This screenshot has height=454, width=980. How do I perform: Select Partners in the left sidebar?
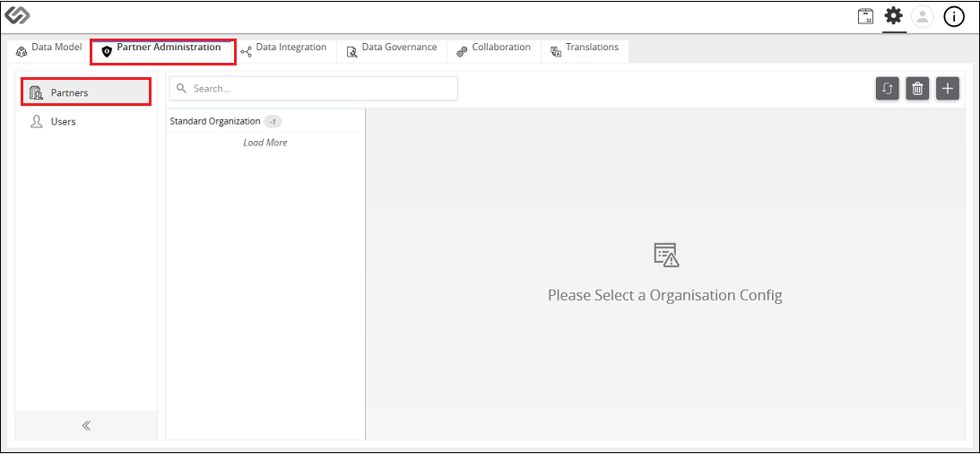pyautogui.click(x=86, y=92)
